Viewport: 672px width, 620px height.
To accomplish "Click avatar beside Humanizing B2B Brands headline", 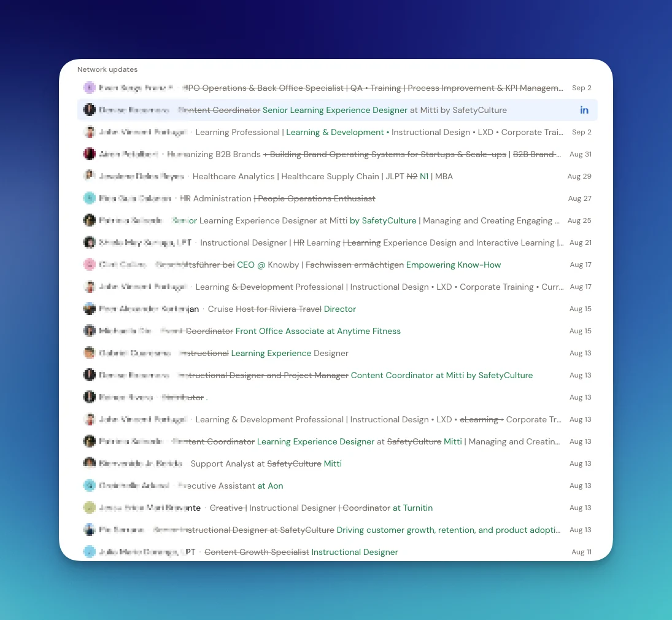I will (x=89, y=154).
